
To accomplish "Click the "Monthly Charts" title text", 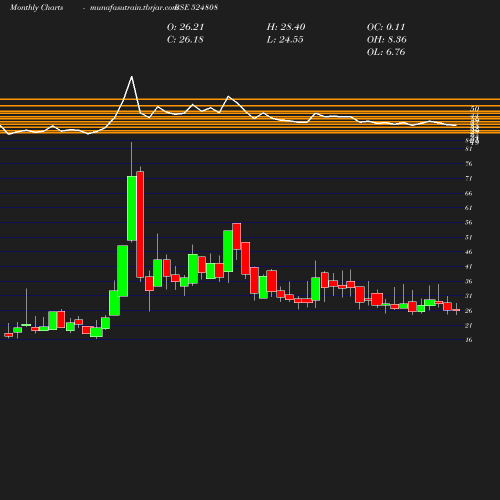I will pyautogui.click(x=36, y=7).
